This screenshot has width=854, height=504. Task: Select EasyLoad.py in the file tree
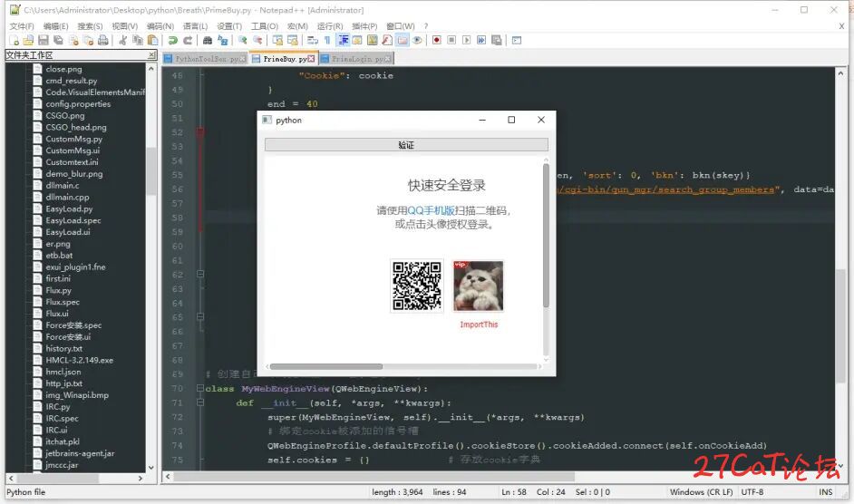coord(69,208)
